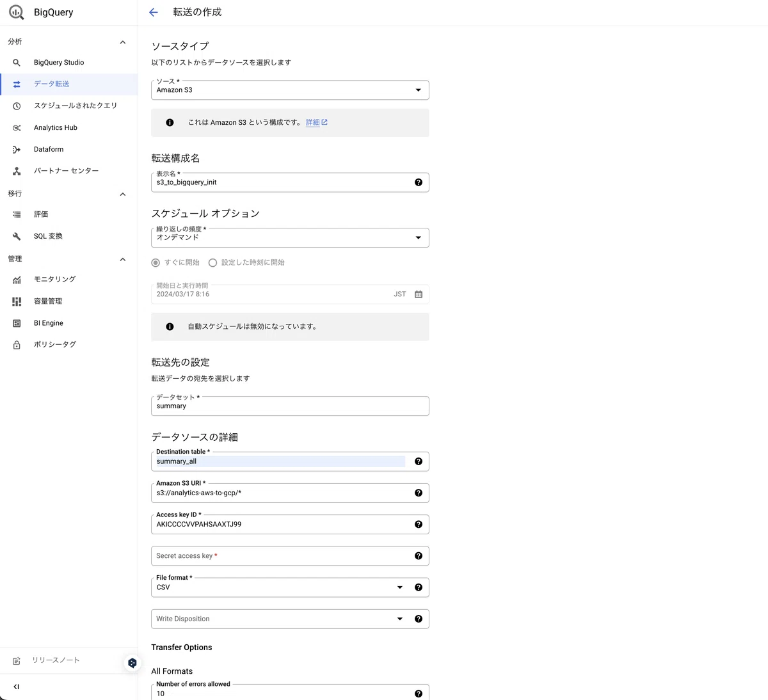The height and width of the screenshot is (700, 768).
Task: Click the data transfer arrows icon
Action: pos(17,84)
